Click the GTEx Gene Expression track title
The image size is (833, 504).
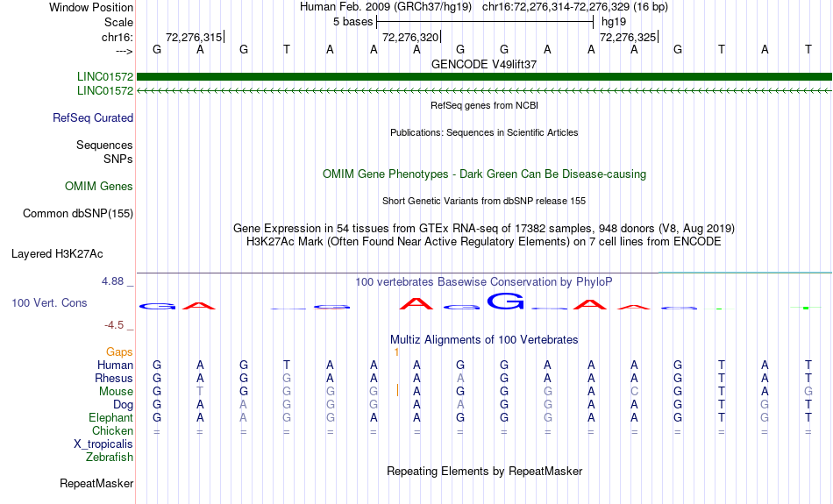(484, 229)
